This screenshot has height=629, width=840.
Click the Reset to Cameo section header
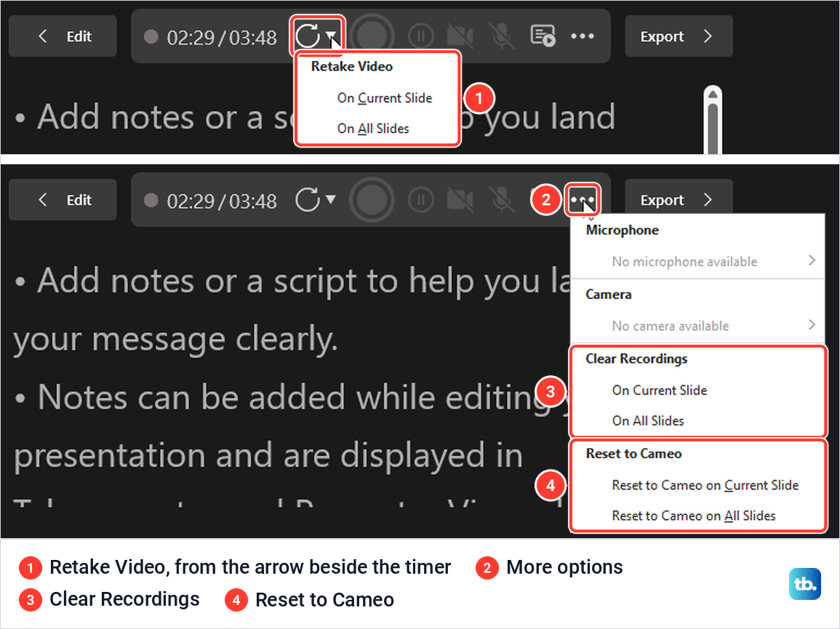tap(633, 454)
